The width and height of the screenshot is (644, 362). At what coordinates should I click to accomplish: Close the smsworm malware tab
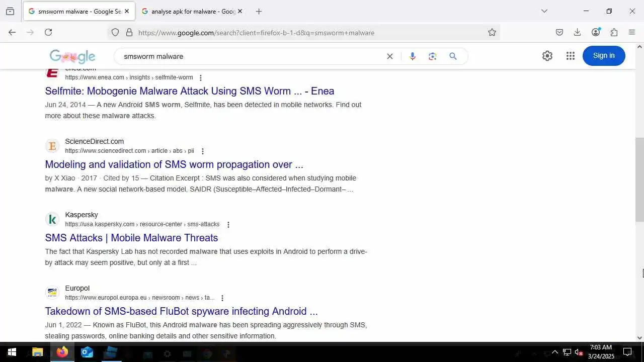(127, 11)
